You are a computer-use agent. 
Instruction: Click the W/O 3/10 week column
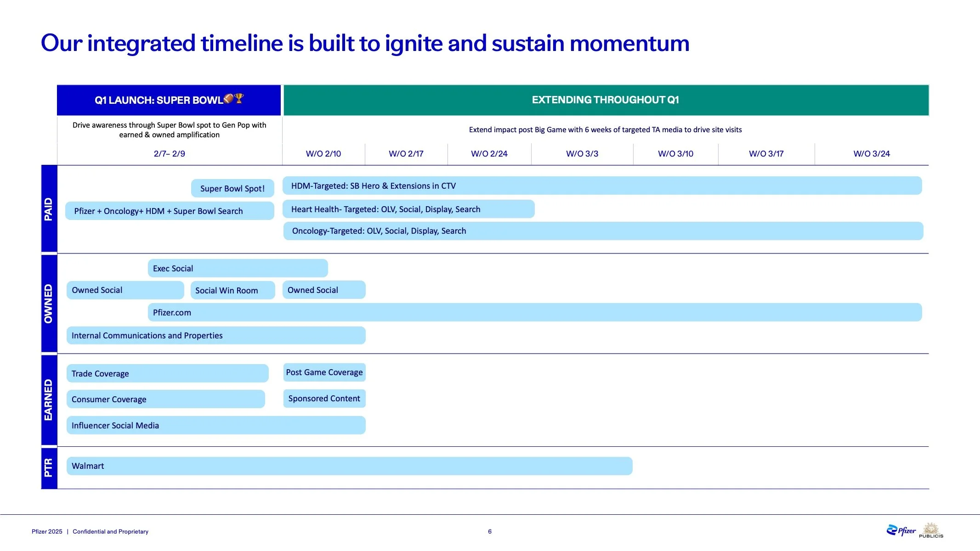pyautogui.click(x=676, y=154)
